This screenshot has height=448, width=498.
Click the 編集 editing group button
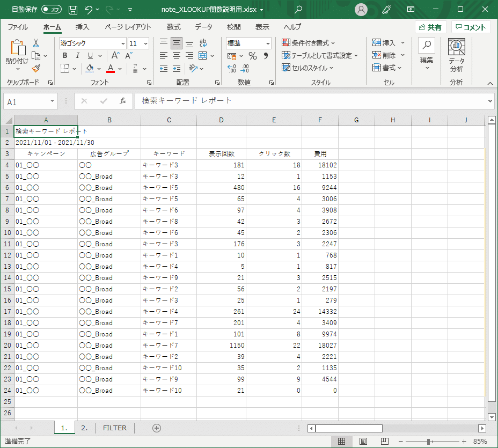427,54
